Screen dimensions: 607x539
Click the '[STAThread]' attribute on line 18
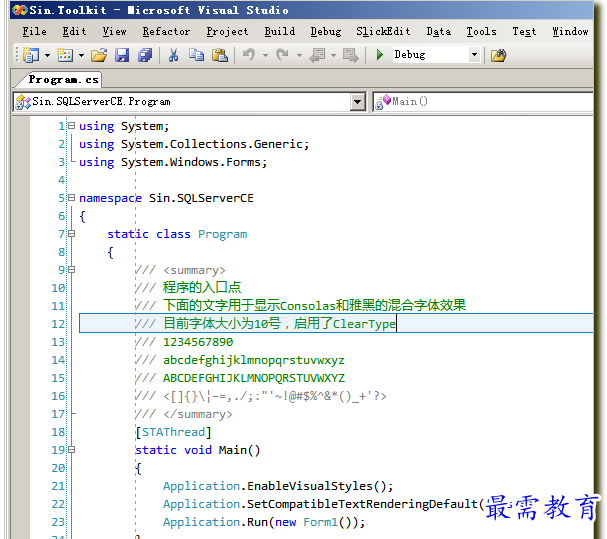(173, 432)
